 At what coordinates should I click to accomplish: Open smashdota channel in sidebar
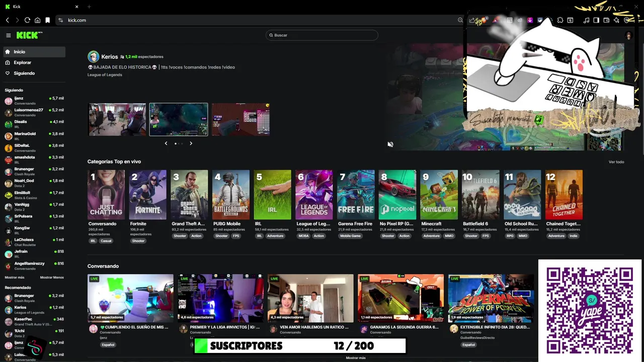click(x=34, y=159)
